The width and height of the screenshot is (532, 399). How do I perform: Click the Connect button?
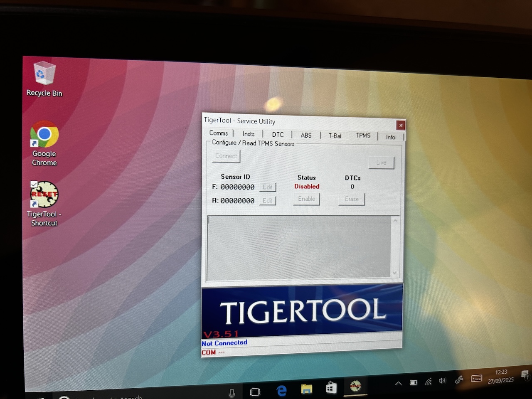tap(226, 156)
